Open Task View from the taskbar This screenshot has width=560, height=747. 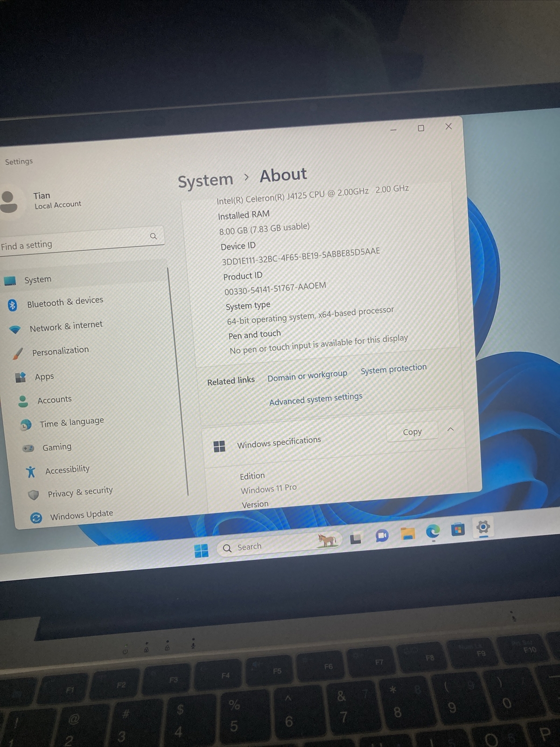click(356, 538)
